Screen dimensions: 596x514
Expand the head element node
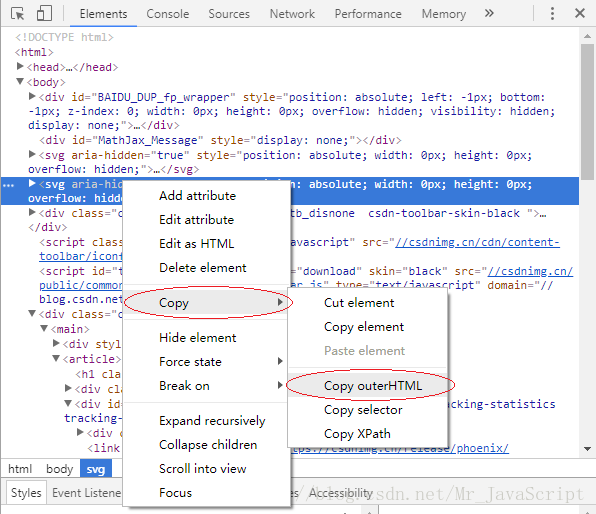point(20,67)
